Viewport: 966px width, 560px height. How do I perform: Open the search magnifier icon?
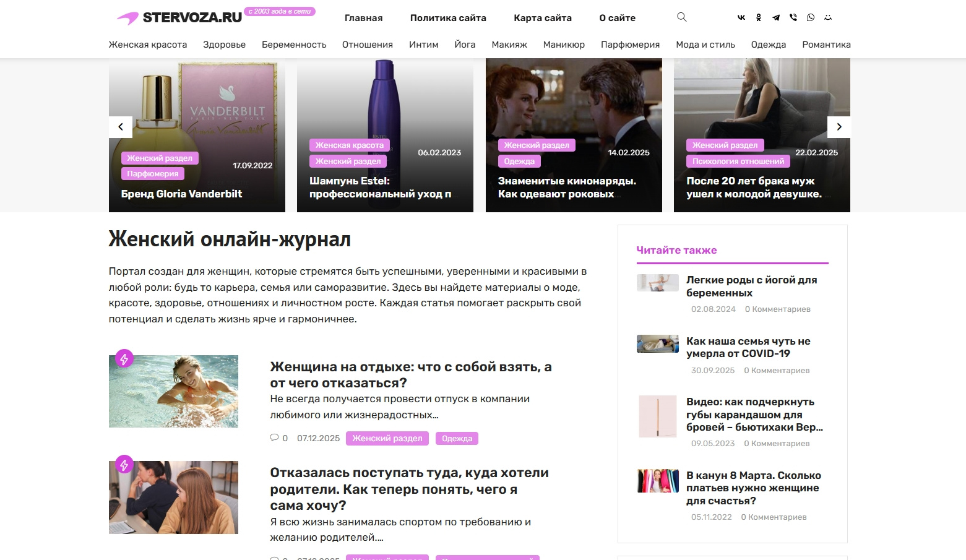[x=681, y=17]
